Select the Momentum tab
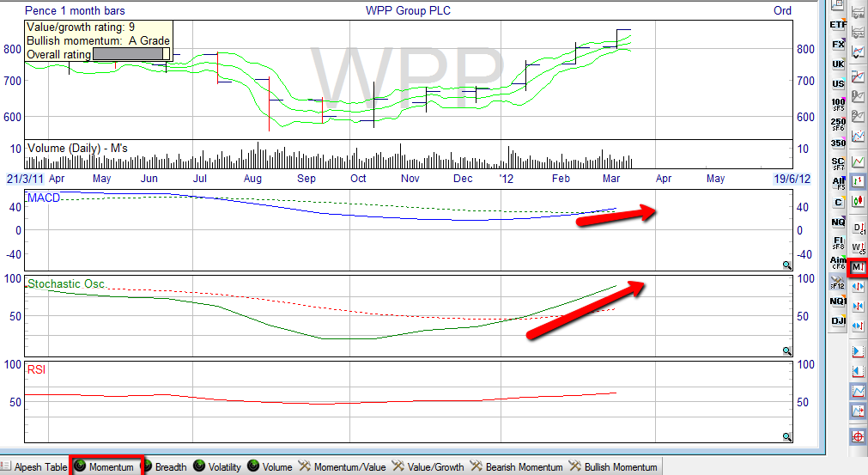Screen dimensions: 868x475 point(106,466)
